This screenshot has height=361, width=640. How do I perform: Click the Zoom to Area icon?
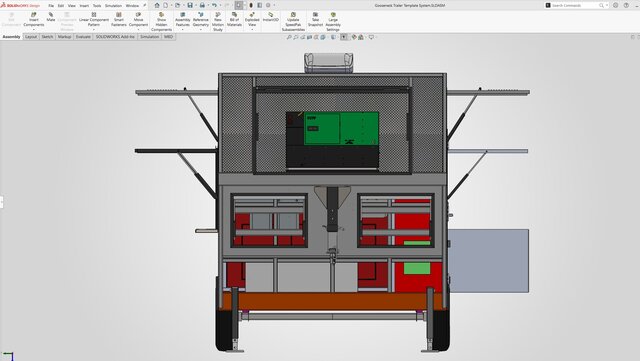pos(296,37)
